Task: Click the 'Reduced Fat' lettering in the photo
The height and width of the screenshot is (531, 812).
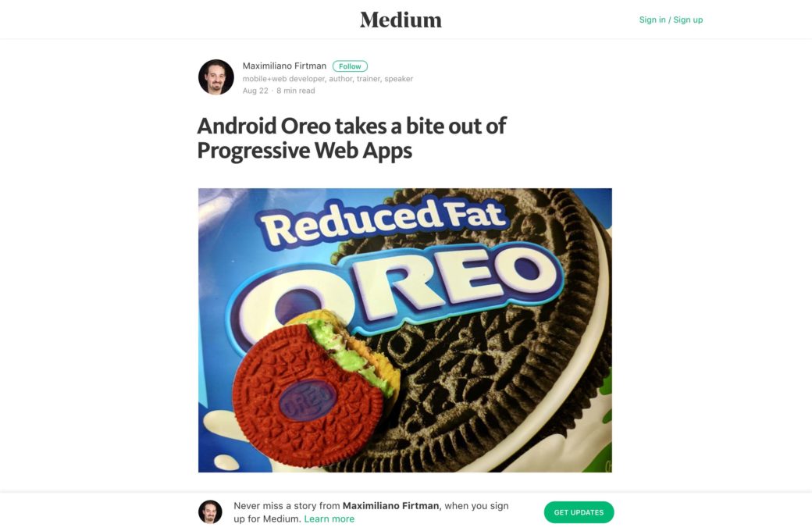Action: pyautogui.click(x=383, y=221)
